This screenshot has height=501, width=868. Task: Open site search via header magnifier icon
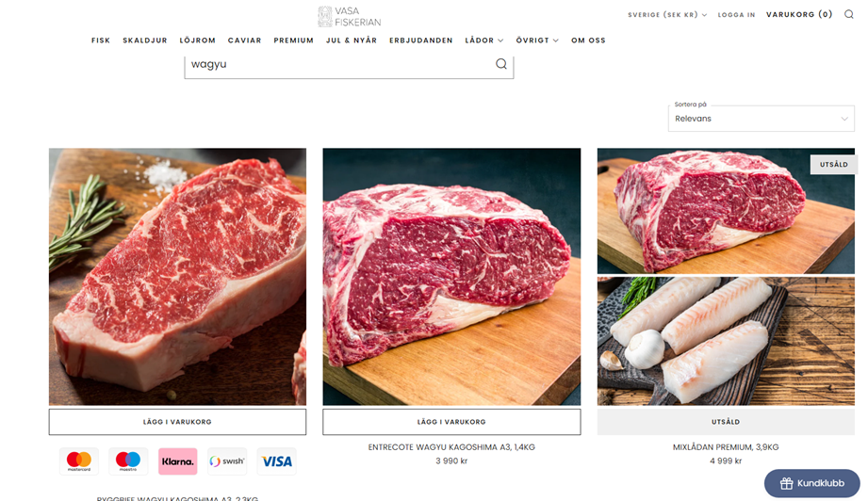(848, 14)
